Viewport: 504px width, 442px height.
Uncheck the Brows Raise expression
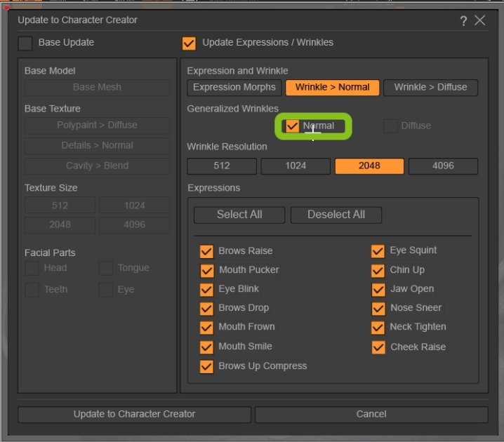pos(206,251)
